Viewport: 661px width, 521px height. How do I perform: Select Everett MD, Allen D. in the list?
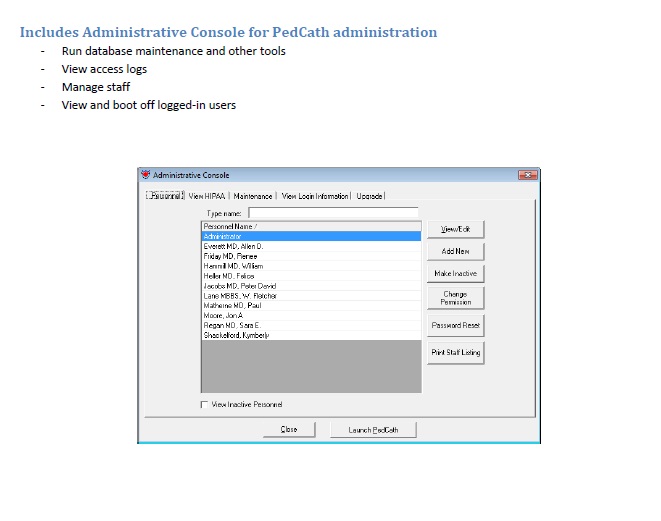point(312,246)
